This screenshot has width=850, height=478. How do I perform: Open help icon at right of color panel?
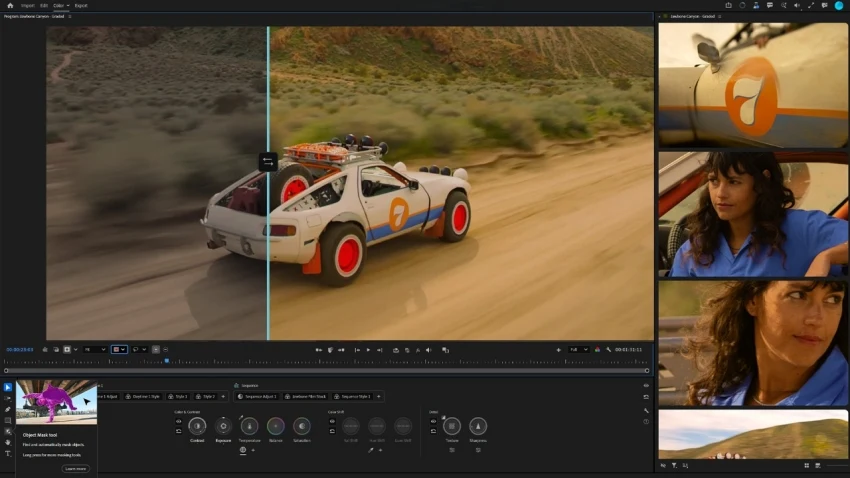click(646, 422)
